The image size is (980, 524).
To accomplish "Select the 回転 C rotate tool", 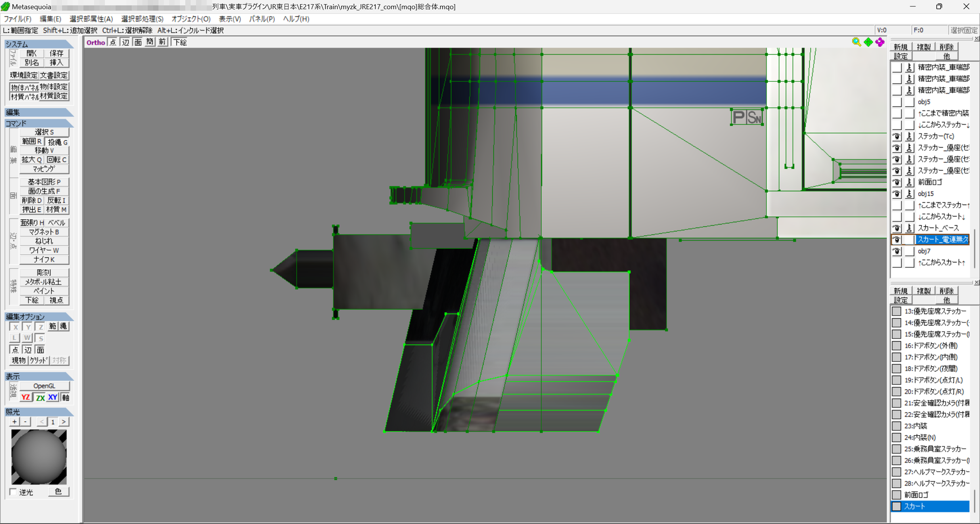I will click(x=57, y=160).
